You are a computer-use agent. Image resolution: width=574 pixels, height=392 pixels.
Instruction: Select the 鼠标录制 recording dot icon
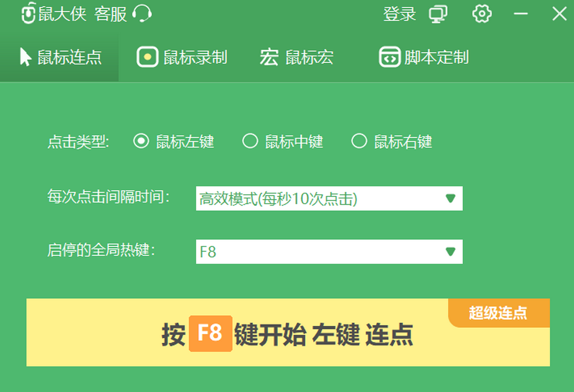tap(146, 57)
